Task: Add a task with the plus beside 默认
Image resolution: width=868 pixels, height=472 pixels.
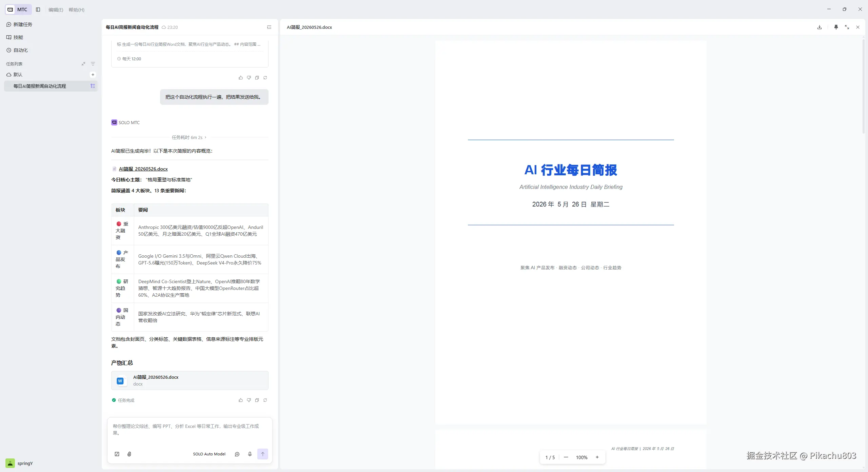Action: (x=93, y=75)
